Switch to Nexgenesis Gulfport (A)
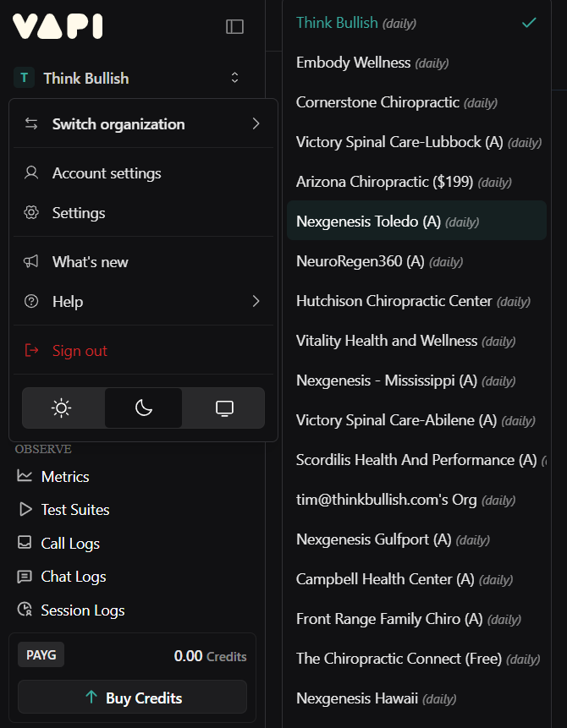 [x=416, y=539]
